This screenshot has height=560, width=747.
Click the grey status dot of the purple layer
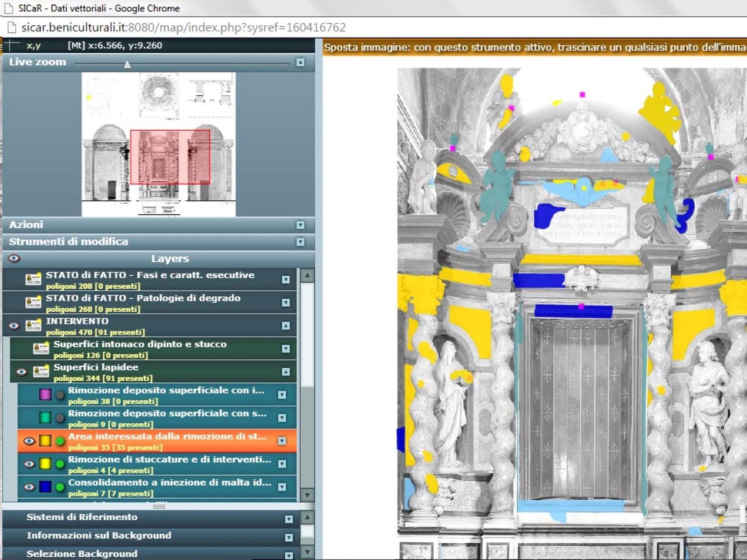pyautogui.click(x=60, y=395)
